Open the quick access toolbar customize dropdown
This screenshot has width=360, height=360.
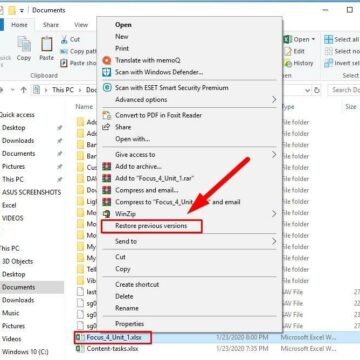click(x=22, y=10)
